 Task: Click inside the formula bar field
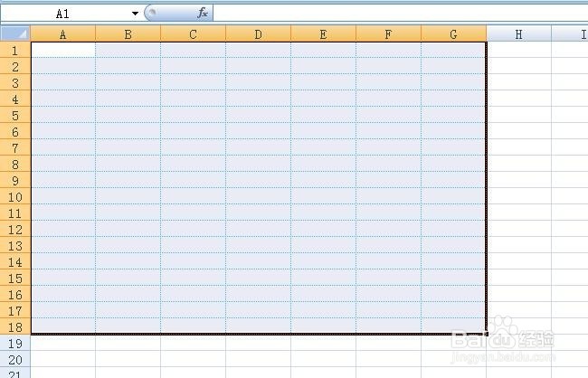tap(400, 14)
